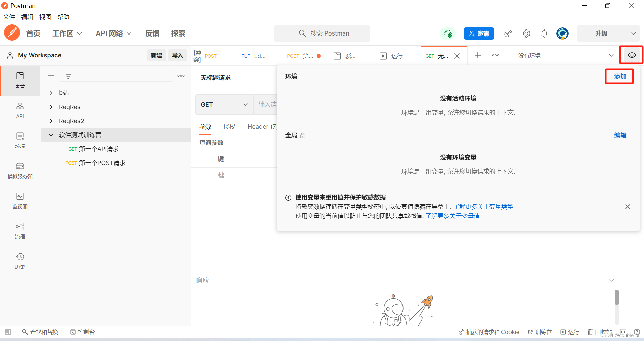Open tab bar more options (three dots)
The height and width of the screenshot is (341, 644).
[496, 55]
